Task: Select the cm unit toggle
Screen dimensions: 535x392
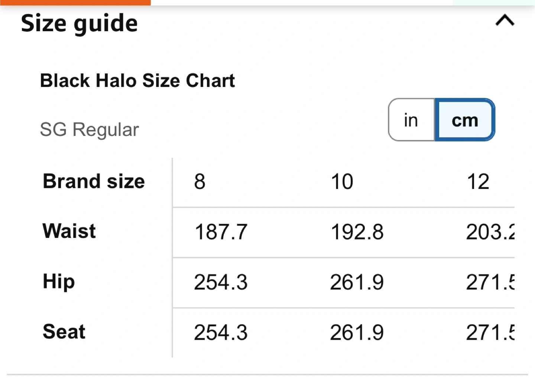Action: click(x=465, y=120)
